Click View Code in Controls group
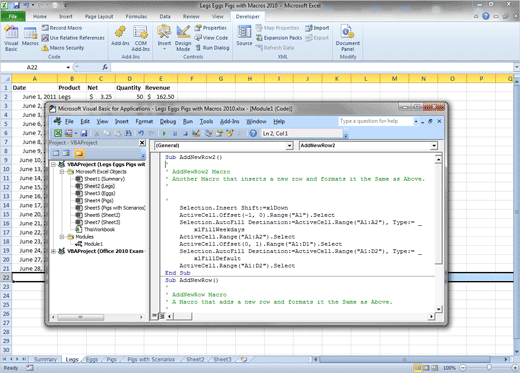This screenshot has width=520, height=373. click(x=211, y=38)
